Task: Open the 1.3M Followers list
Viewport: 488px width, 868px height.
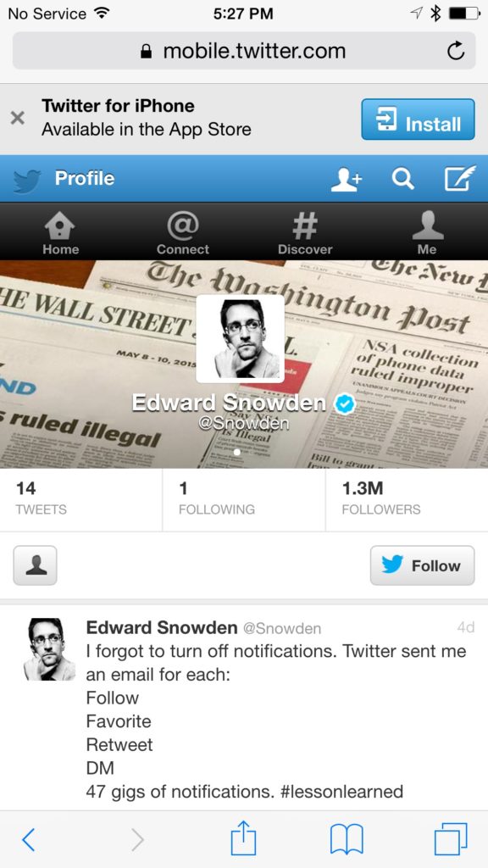Action: [407, 498]
